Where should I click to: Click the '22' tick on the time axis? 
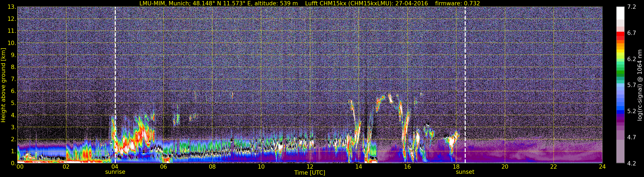pyautogui.click(x=554, y=167)
